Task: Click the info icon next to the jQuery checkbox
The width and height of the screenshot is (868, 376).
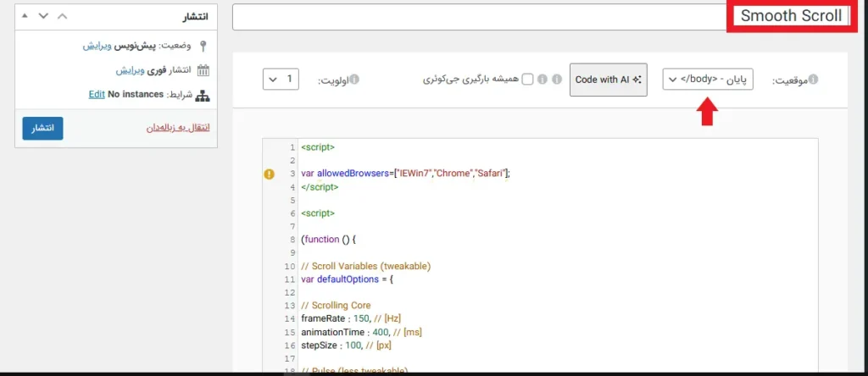Action: [542, 80]
